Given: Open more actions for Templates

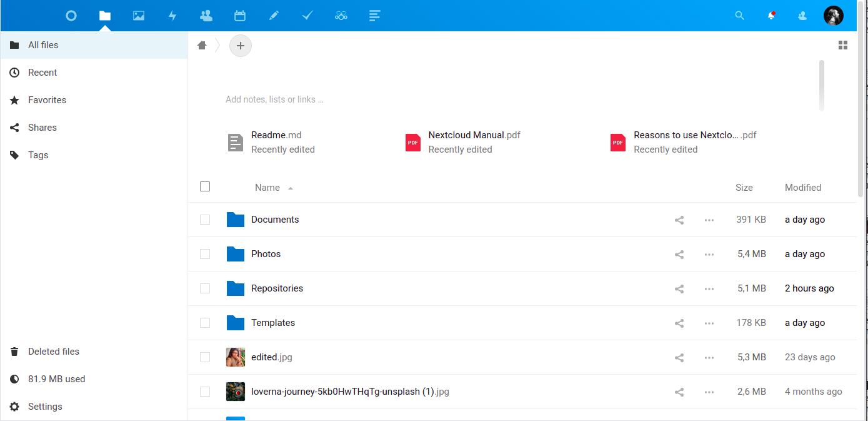Looking at the screenshot, I should tap(709, 323).
